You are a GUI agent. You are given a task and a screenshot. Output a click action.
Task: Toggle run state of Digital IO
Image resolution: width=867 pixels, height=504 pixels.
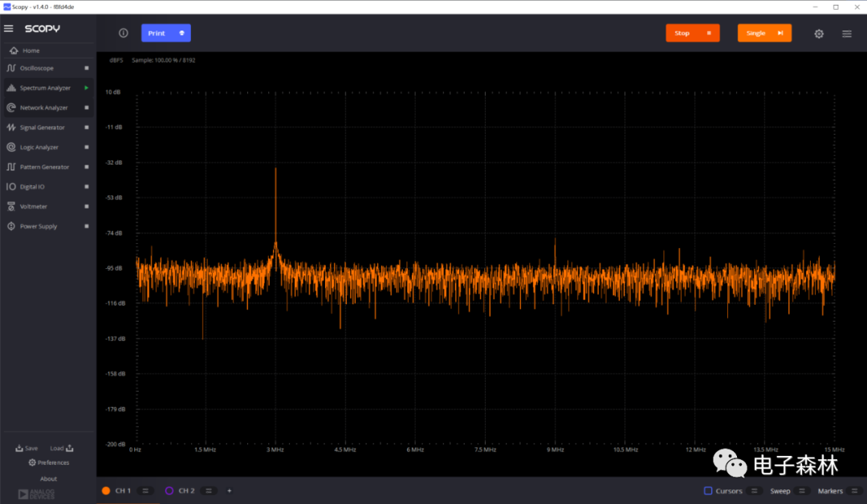click(x=86, y=187)
